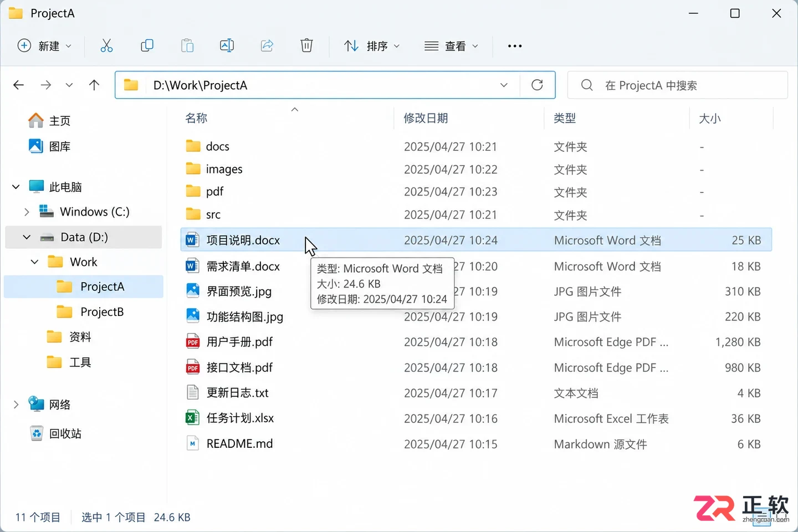Viewport: 798px width, 532px height.
Task: Open Gallery (图库) in the sidebar
Action: click(49, 146)
